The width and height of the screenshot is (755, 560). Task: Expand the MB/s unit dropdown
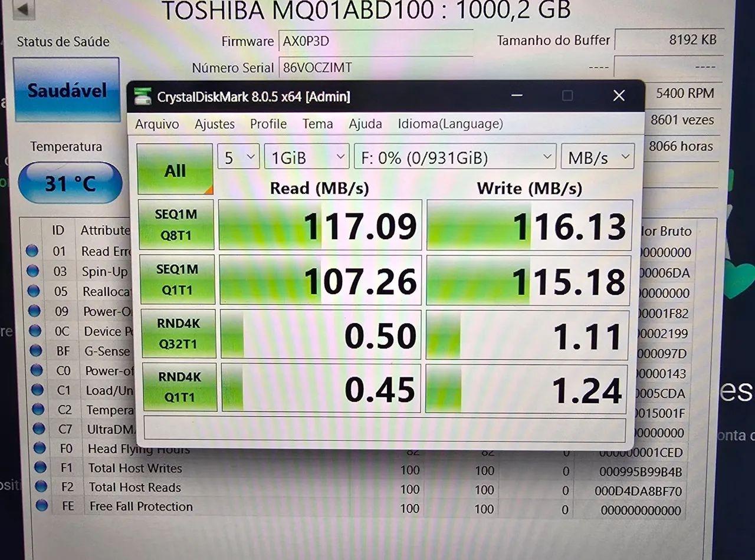(598, 157)
